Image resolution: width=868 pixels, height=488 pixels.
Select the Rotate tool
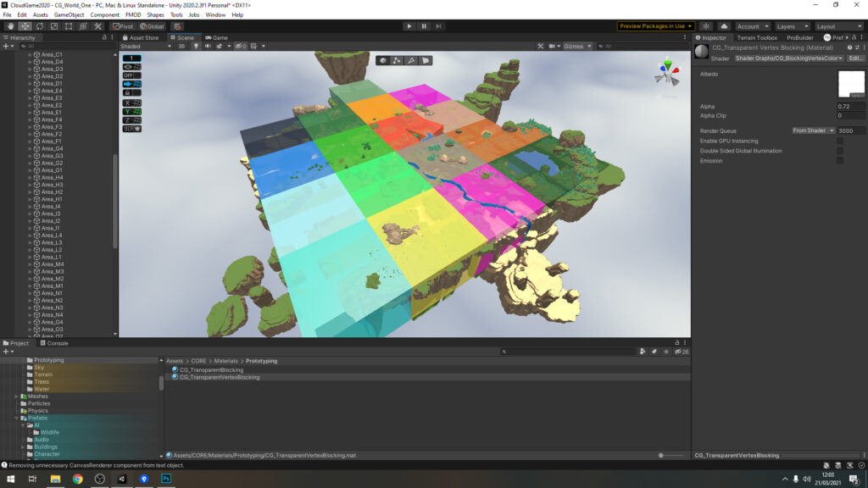pos(39,26)
